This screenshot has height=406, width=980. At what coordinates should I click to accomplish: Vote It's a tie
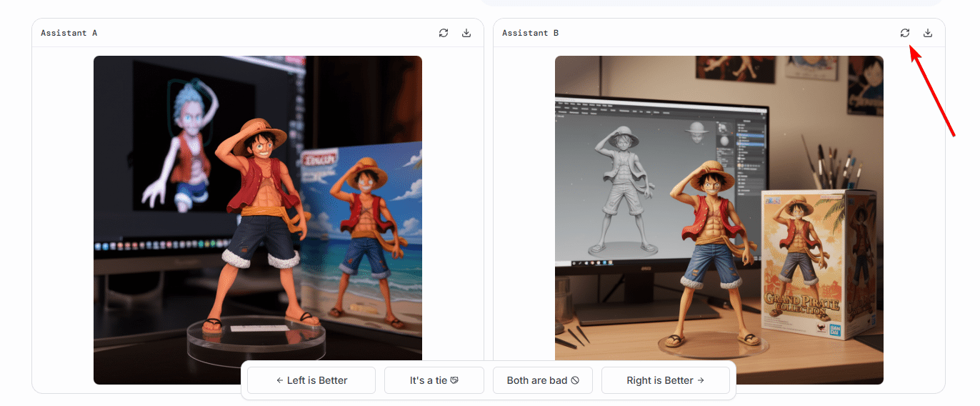pos(434,380)
